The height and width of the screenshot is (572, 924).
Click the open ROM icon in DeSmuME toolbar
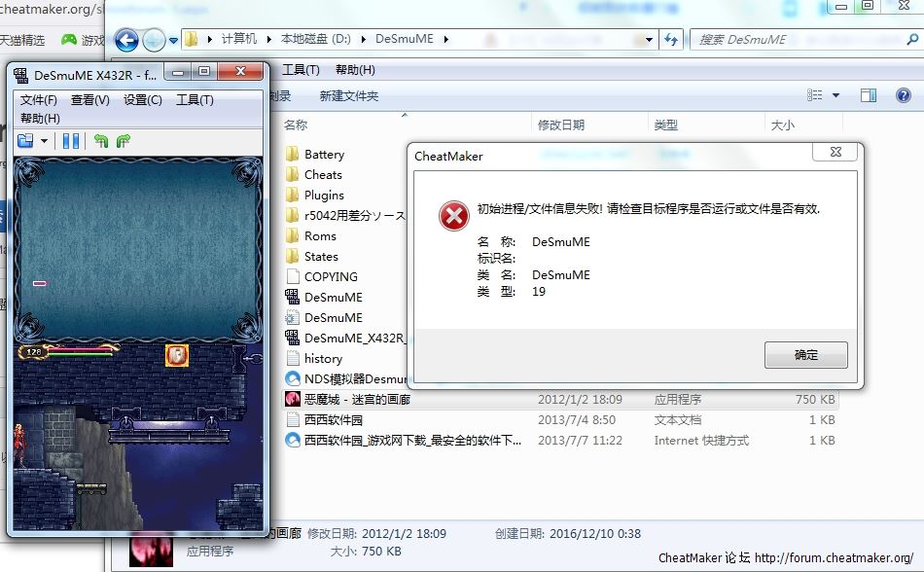25,141
